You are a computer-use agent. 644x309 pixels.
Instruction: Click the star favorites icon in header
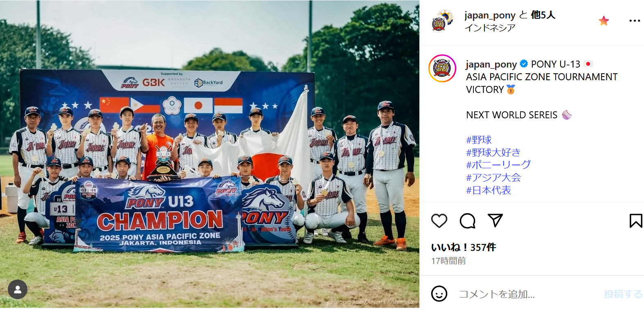click(603, 21)
